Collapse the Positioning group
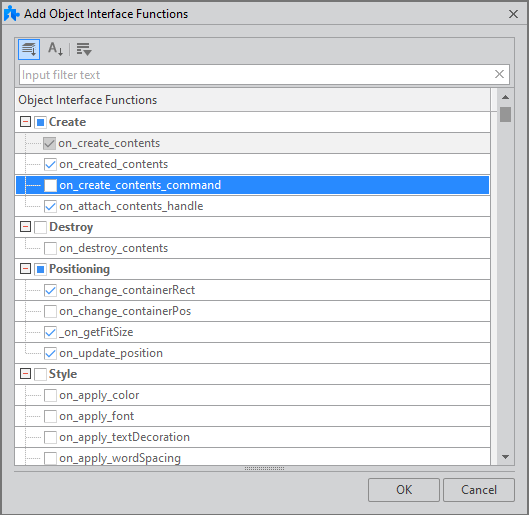This screenshot has height=515, width=529. (x=25, y=269)
